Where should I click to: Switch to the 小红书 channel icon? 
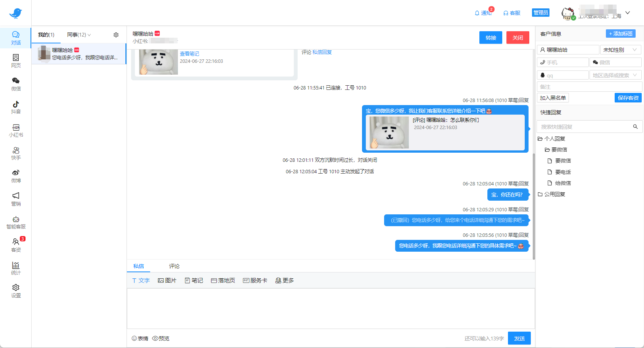point(16,130)
